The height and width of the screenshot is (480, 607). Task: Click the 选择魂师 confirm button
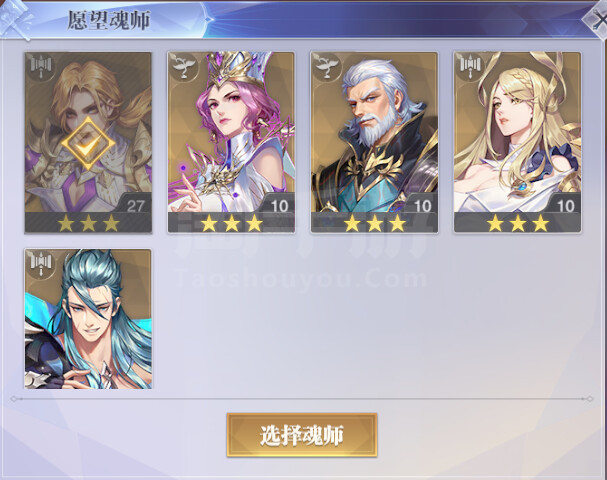(302, 435)
